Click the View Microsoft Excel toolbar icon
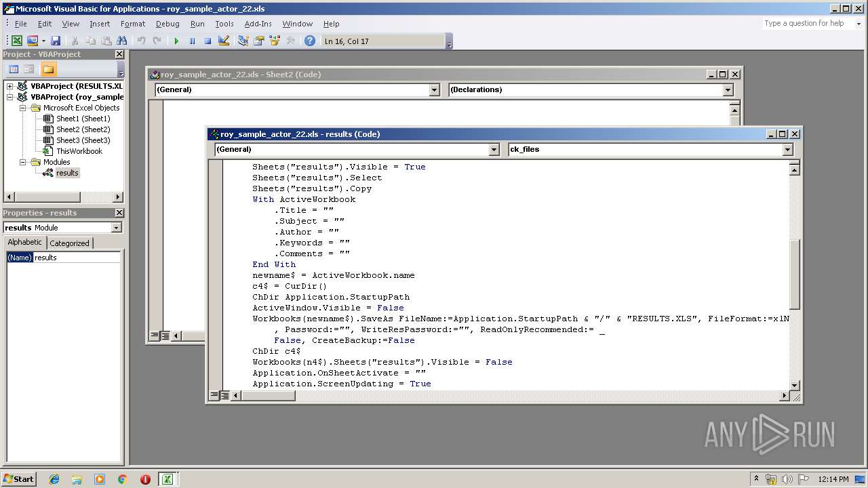 (x=17, y=41)
